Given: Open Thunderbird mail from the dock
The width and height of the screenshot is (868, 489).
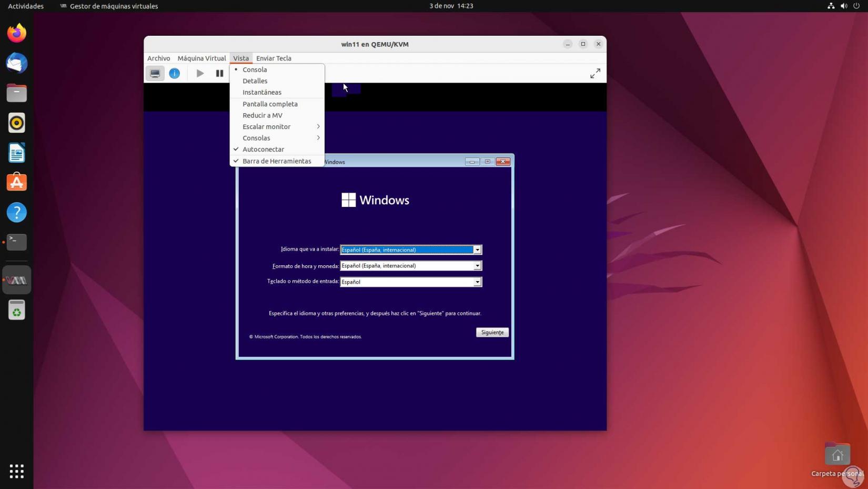Looking at the screenshot, I should coord(17,63).
